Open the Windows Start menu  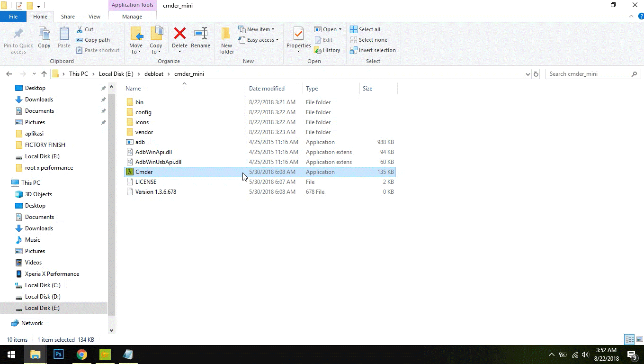[11, 355]
